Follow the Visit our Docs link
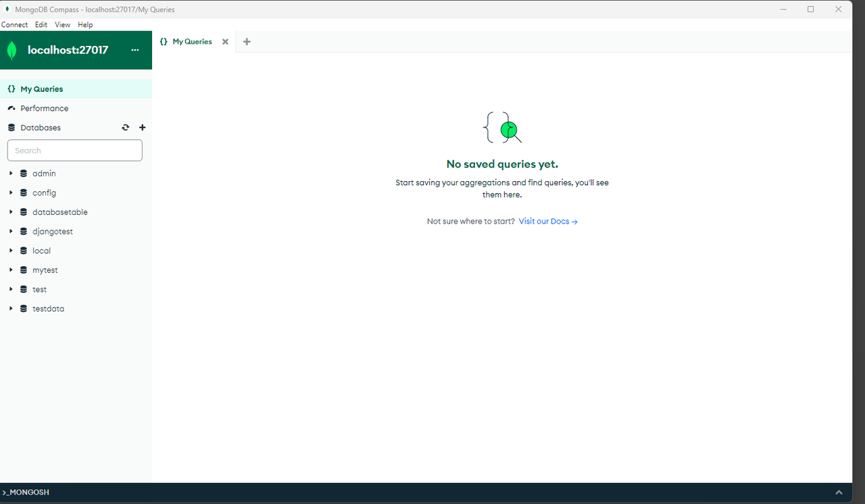 [548, 222]
